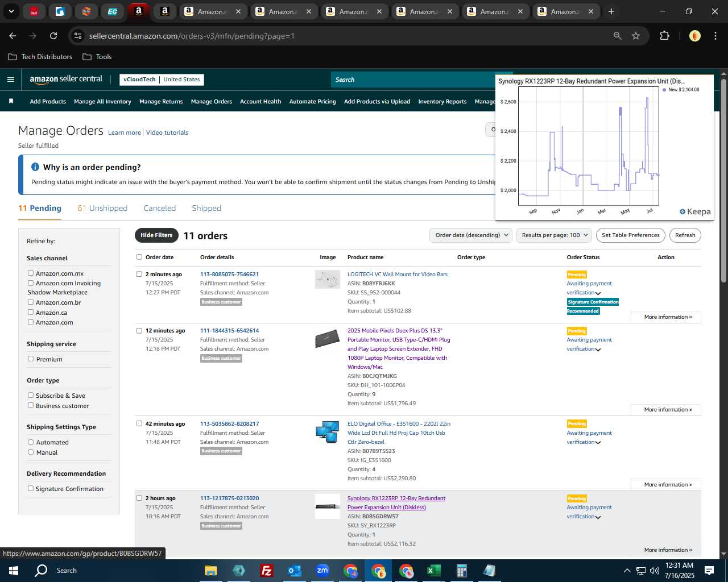
Task: Open the site information icon in address bar
Action: point(78,36)
